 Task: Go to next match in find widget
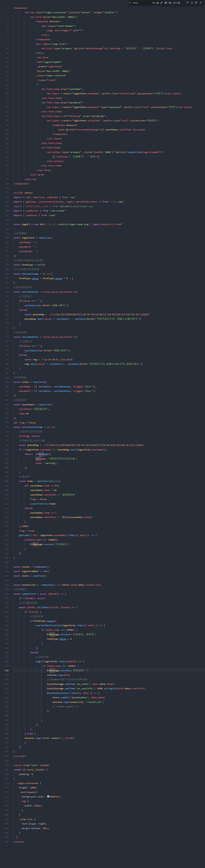tap(192, 3)
